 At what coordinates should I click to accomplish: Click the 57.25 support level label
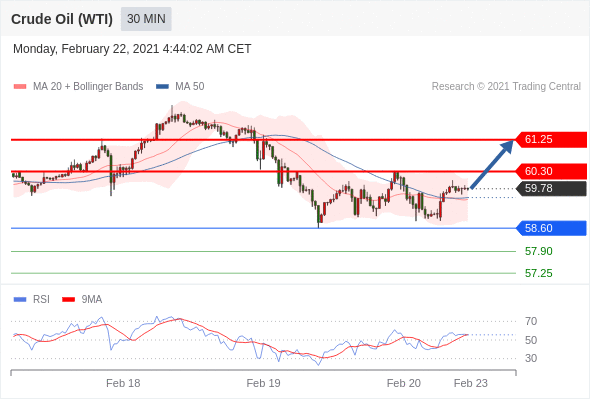point(538,273)
